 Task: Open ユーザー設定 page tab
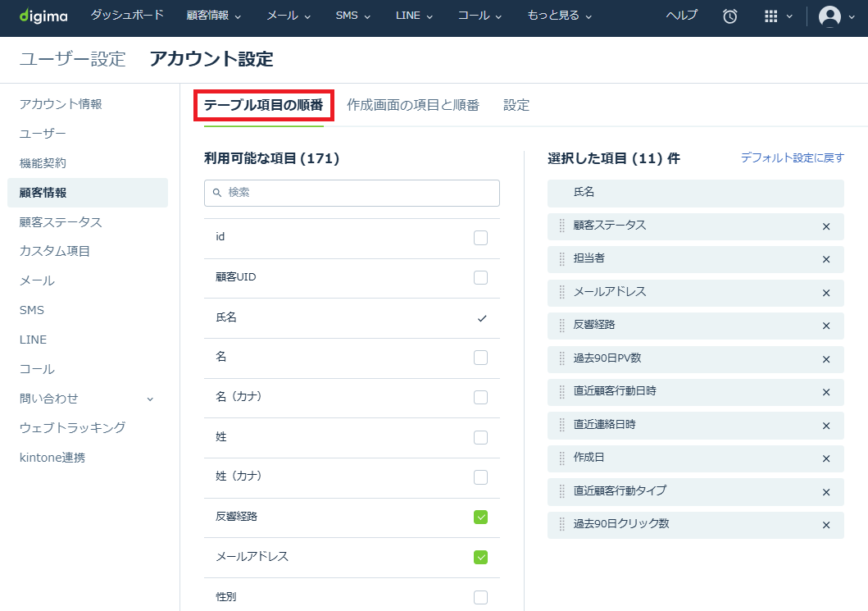point(72,59)
